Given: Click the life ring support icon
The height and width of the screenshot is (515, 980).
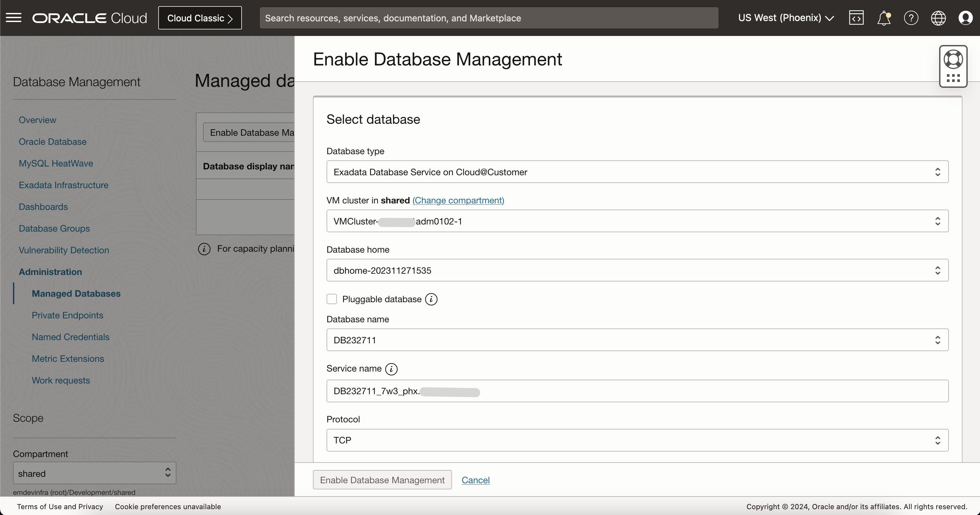Looking at the screenshot, I should click(953, 59).
